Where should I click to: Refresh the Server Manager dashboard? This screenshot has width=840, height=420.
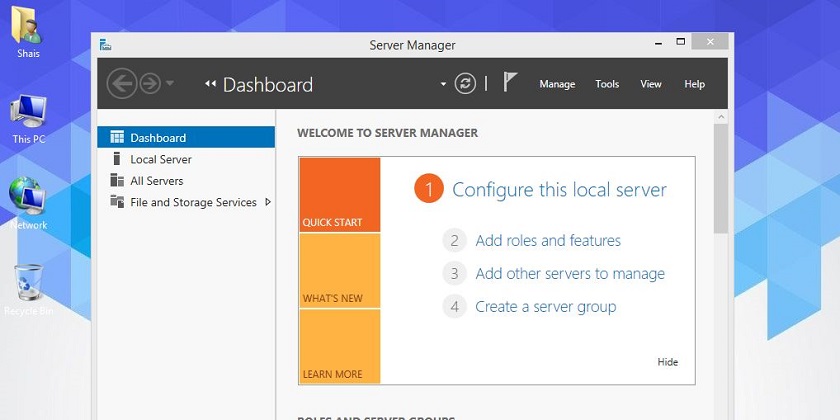465,84
